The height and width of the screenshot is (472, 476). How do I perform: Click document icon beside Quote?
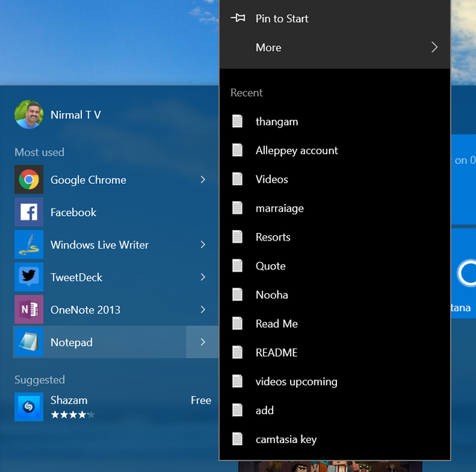tap(237, 265)
